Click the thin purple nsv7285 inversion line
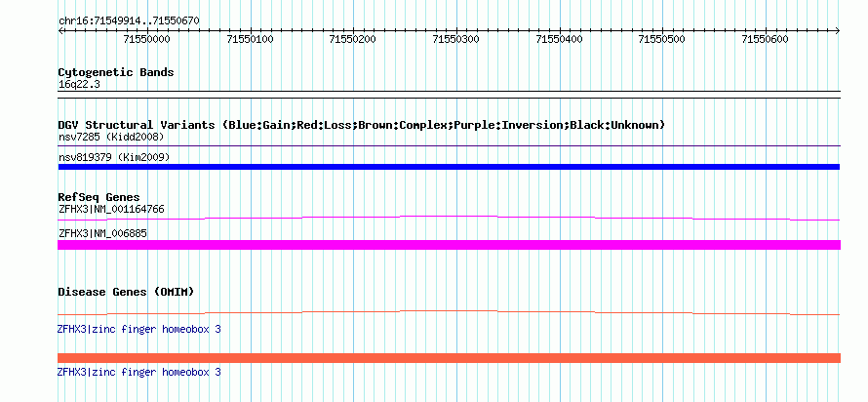This screenshot has height=402, width=868. (449, 146)
